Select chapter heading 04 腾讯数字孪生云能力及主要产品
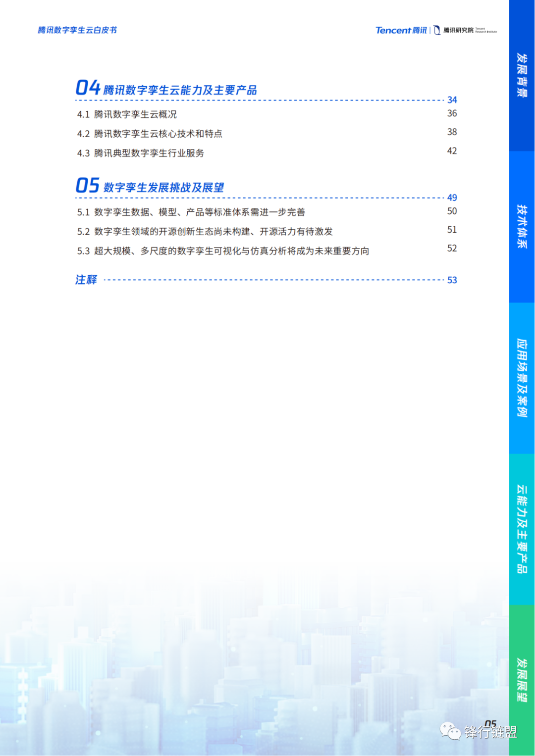This screenshot has width=535, height=756. click(x=166, y=88)
